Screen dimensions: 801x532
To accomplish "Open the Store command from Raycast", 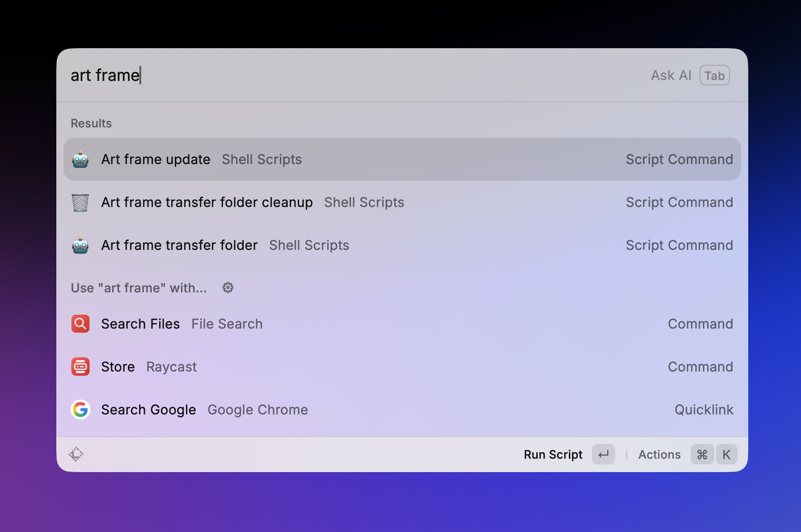I will tap(401, 367).
